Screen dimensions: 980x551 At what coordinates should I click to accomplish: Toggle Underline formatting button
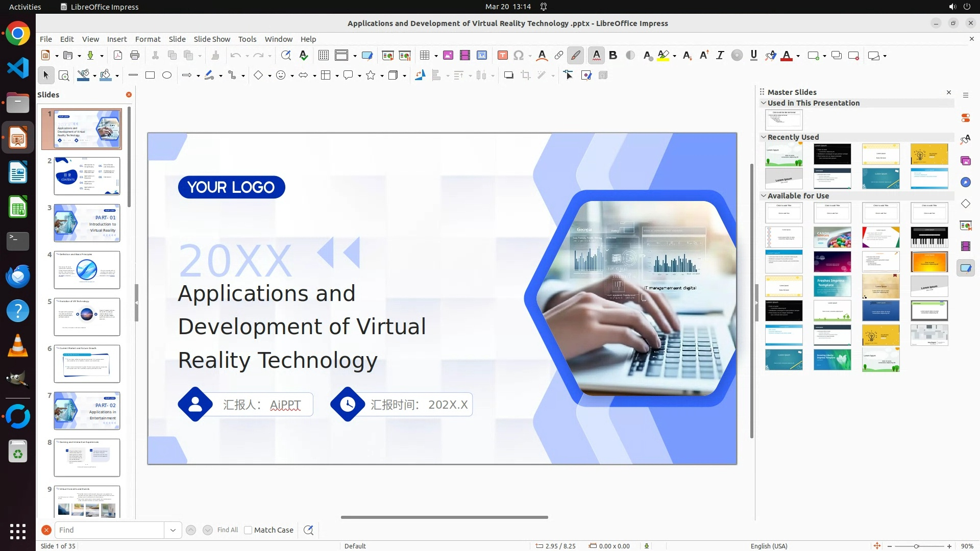click(x=753, y=56)
